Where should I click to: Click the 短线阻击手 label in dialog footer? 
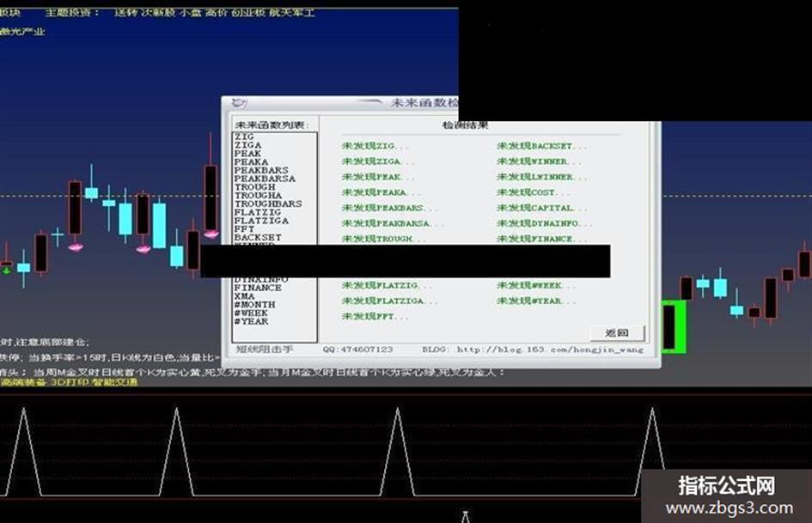tap(265, 350)
